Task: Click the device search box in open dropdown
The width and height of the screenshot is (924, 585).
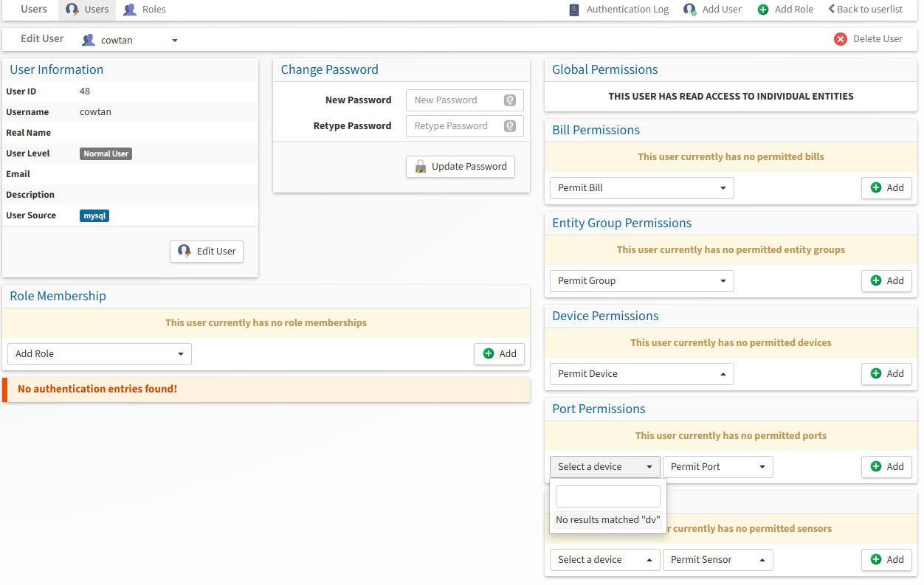Action: pos(607,496)
